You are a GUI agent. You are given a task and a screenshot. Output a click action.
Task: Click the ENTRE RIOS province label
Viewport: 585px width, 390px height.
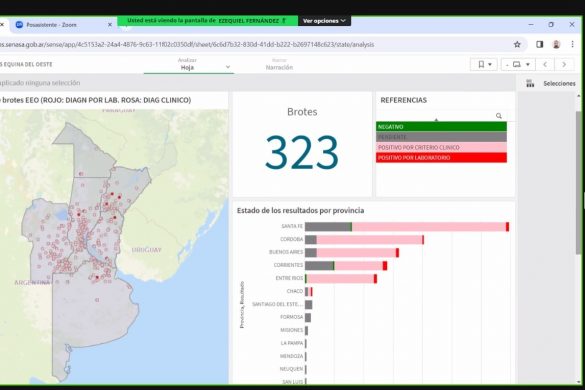[x=290, y=278]
